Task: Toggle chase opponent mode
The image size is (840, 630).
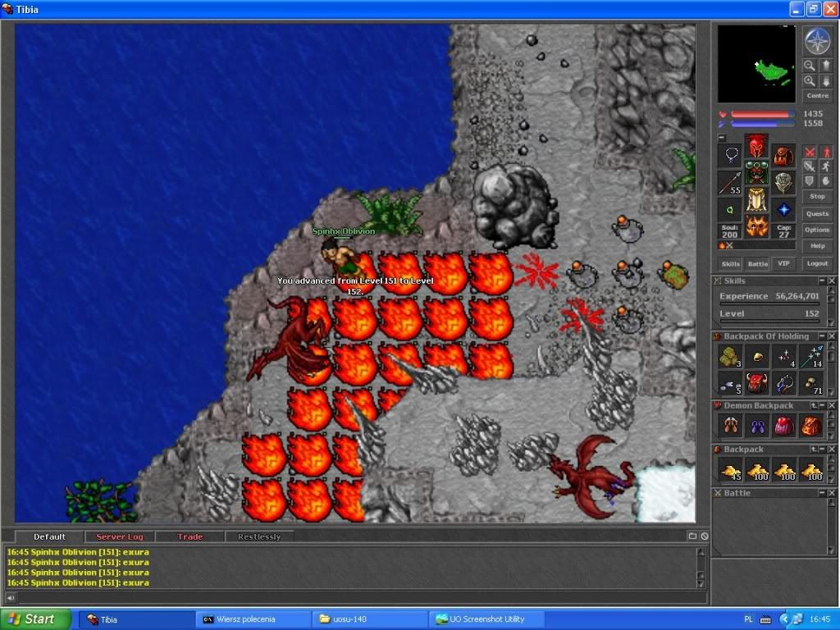Action: [x=825, y=167]
